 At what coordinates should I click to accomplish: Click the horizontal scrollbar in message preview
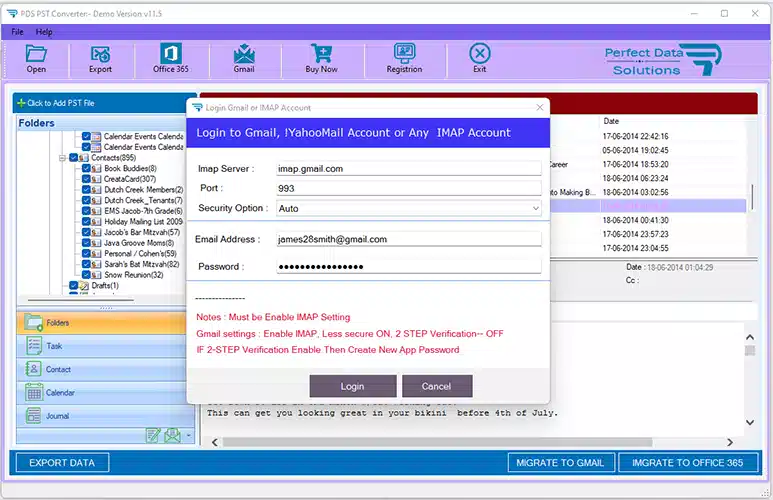tap(437, 442)
